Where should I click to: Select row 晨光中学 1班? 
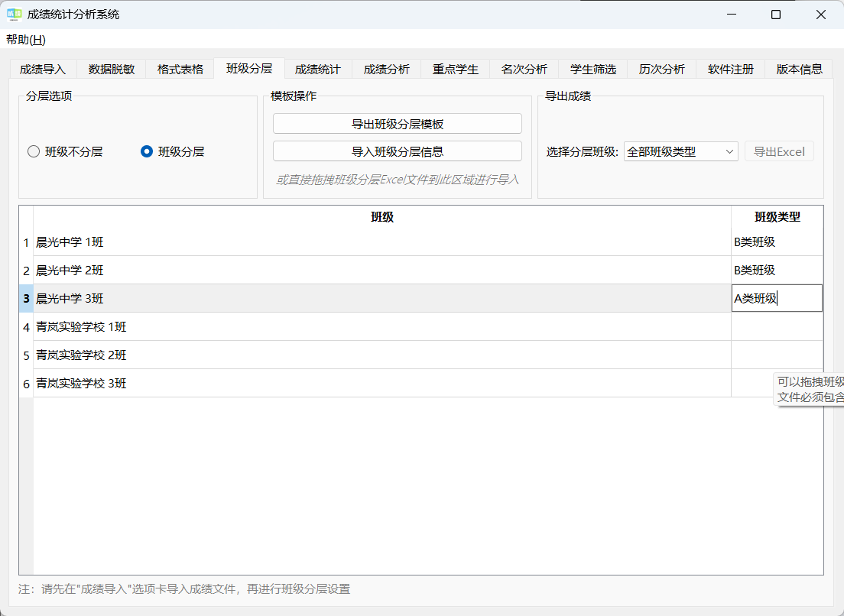[382, 242]
